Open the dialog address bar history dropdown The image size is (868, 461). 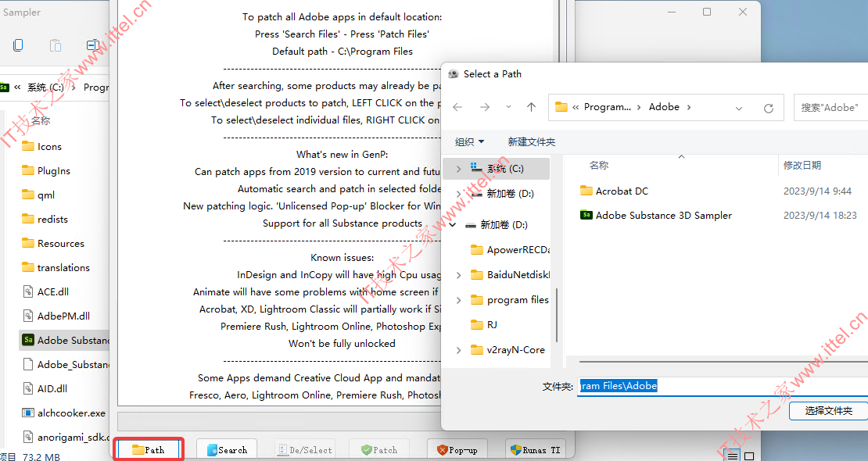pos(738,108)
